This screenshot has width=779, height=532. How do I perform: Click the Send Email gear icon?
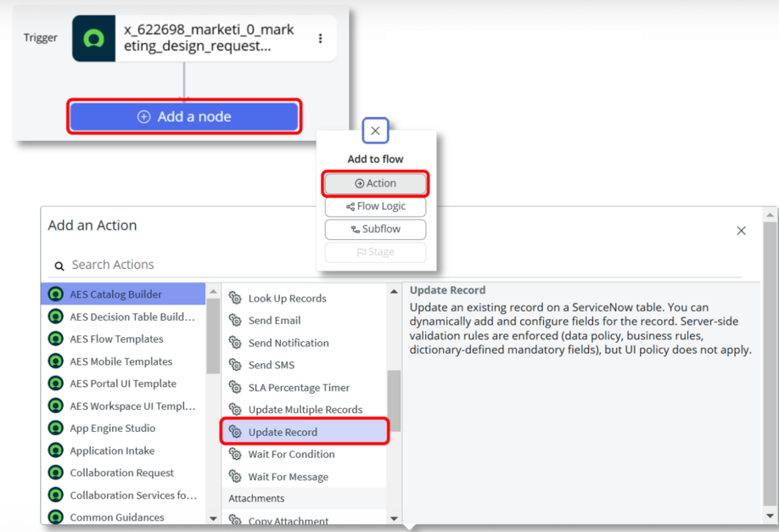tap(235, 321)
